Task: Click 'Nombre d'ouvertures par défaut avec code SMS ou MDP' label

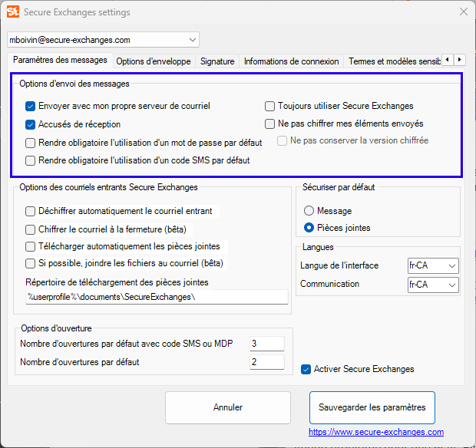Action: (126, 344)
